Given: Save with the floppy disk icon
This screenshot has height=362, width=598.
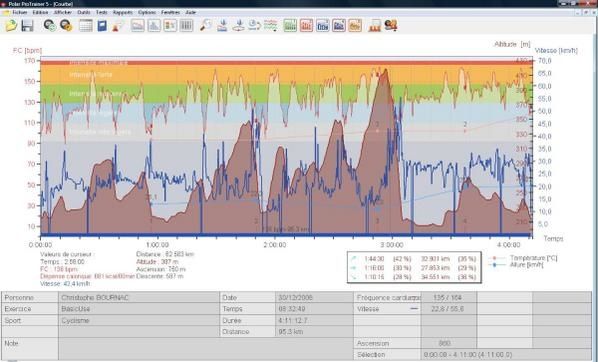Looking at the screenshot, I should [27, 26].
